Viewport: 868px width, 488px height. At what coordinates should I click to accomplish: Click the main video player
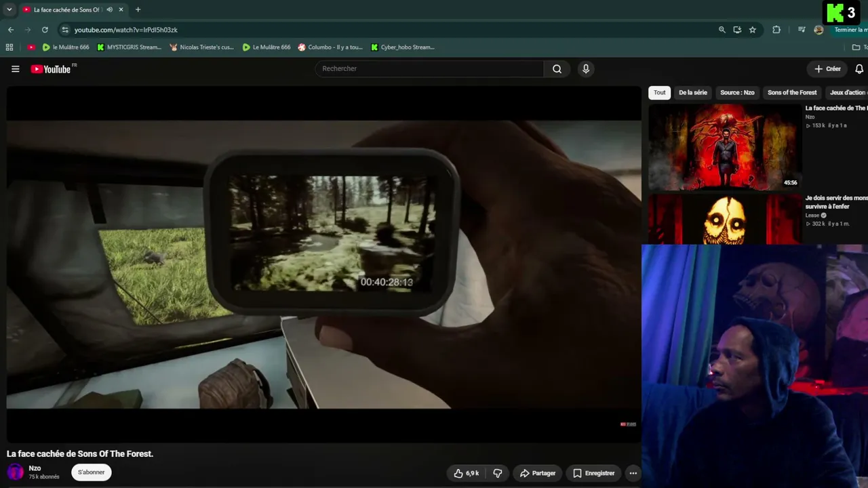tap(323, 264)
